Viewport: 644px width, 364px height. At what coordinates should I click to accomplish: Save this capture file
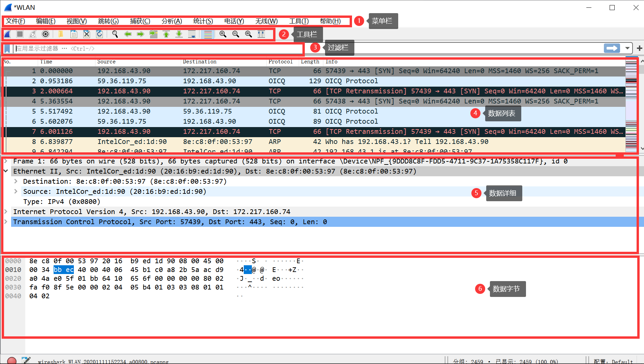tap(74, 34)
